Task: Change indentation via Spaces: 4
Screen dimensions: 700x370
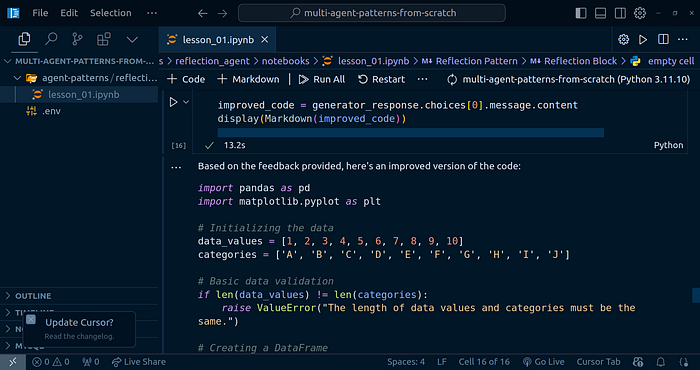Action: coord(406,362)
